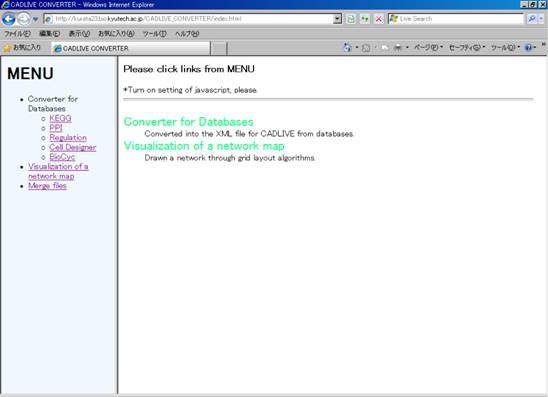Open the ツール command bar dropdown
This screenshot has width=548, height=397.
tap(505, 48)
